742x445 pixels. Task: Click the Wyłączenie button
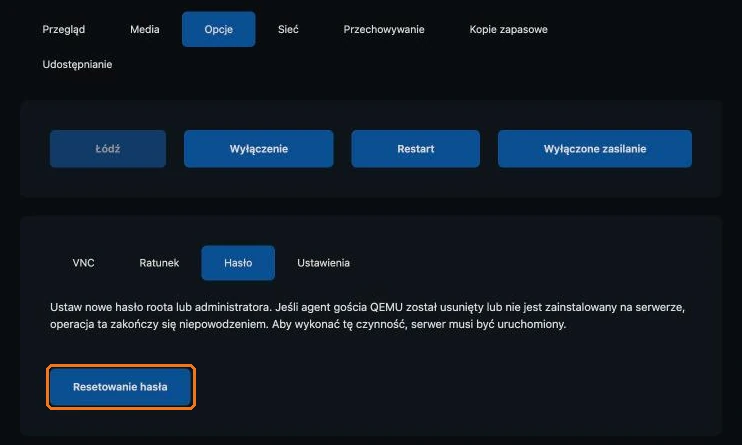click(259, 149)
